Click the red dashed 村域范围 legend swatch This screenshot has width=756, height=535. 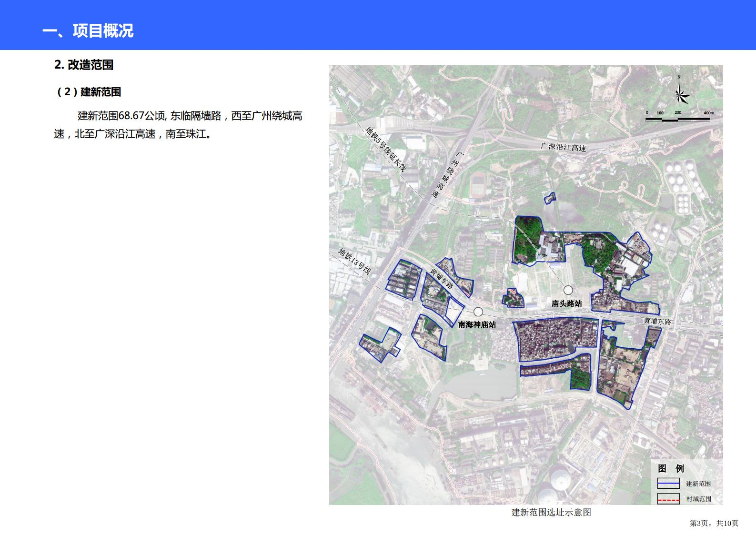[668, 499]
